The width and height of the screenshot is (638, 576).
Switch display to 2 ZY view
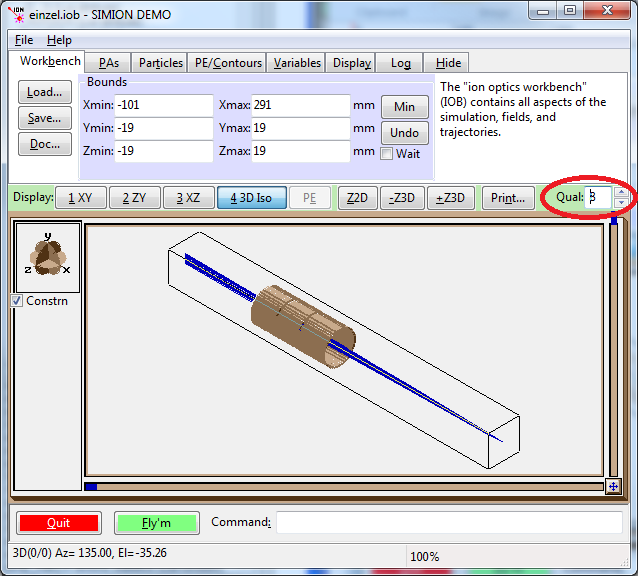tap(135, 198)
